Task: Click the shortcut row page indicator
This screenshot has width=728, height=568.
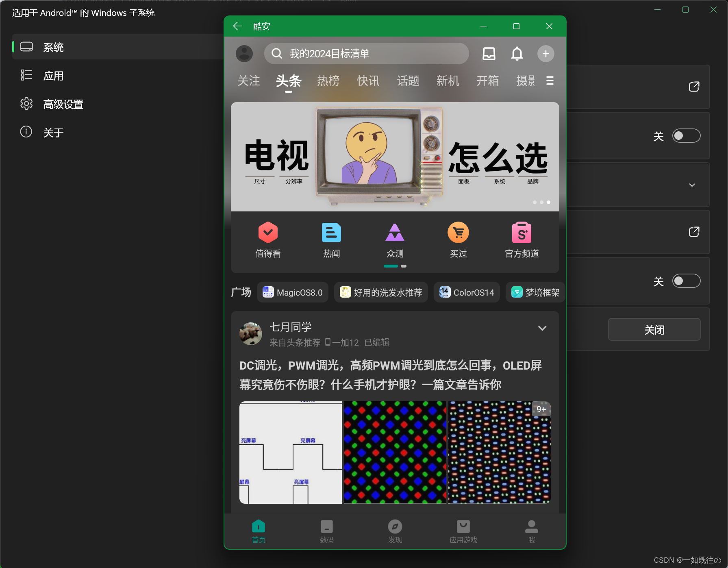Action: click(395, 266)
